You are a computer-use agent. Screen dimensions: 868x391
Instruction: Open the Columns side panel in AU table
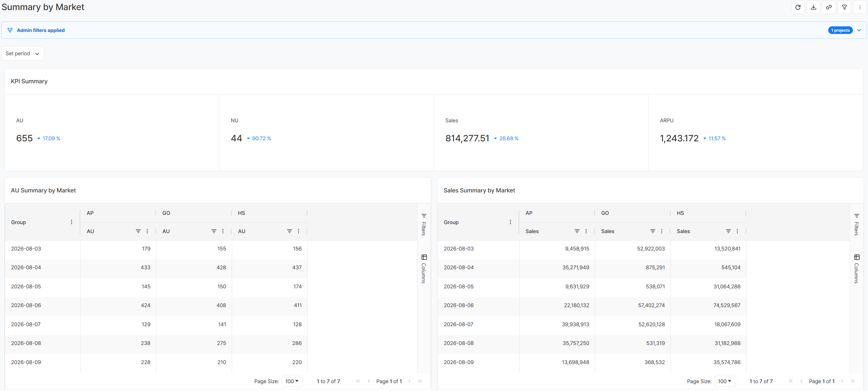[424, 269]
